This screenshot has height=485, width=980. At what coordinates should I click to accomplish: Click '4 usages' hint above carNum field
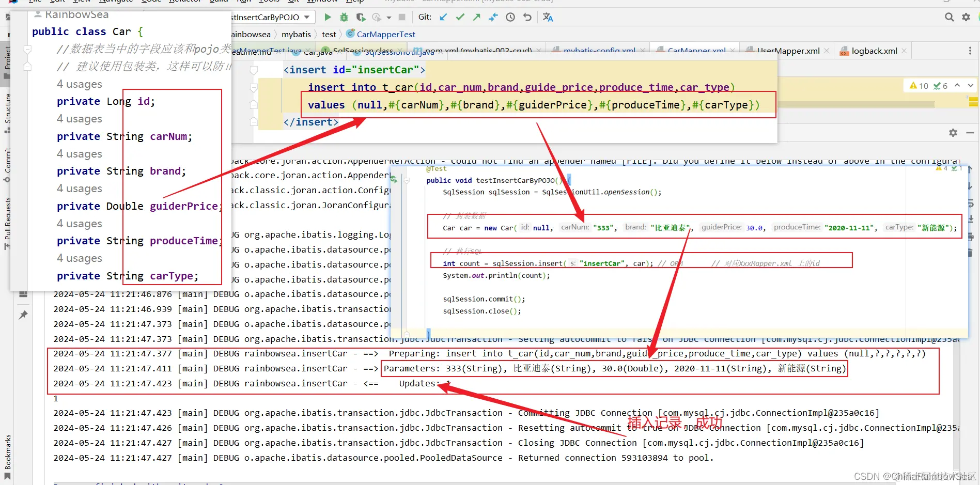[80, 119]
